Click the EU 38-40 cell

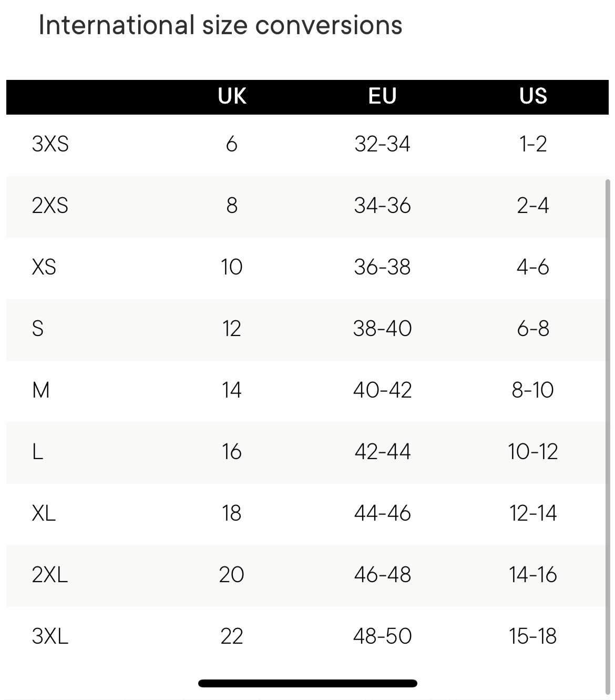(x=382, y=328)
